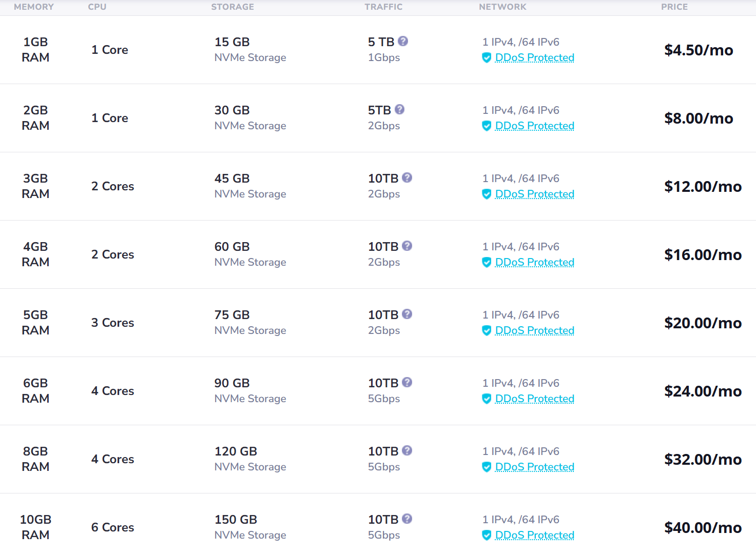Open the traffic question mark on the 8GB plan
Screen dimensions: 756x554
(x=407, y=450)
